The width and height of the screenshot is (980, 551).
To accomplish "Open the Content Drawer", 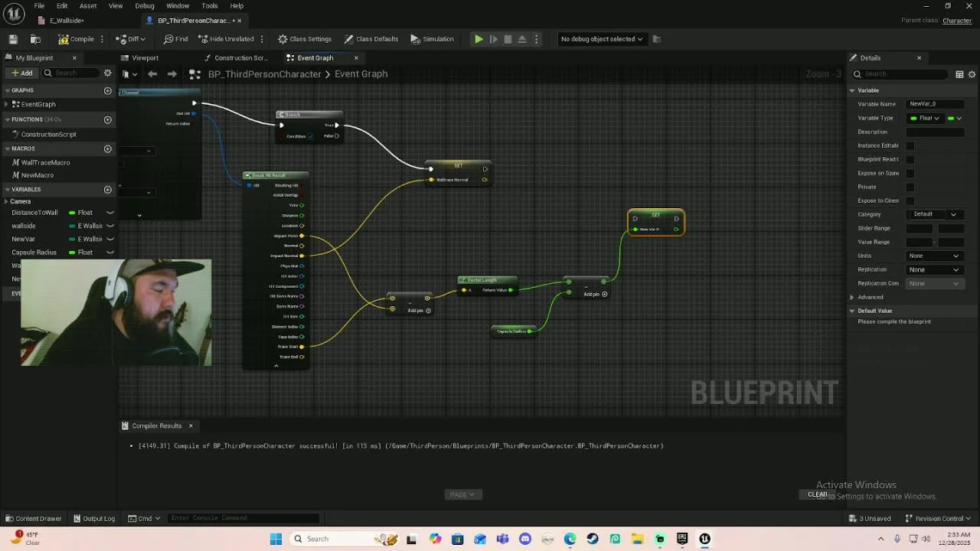I will [34, 518].
